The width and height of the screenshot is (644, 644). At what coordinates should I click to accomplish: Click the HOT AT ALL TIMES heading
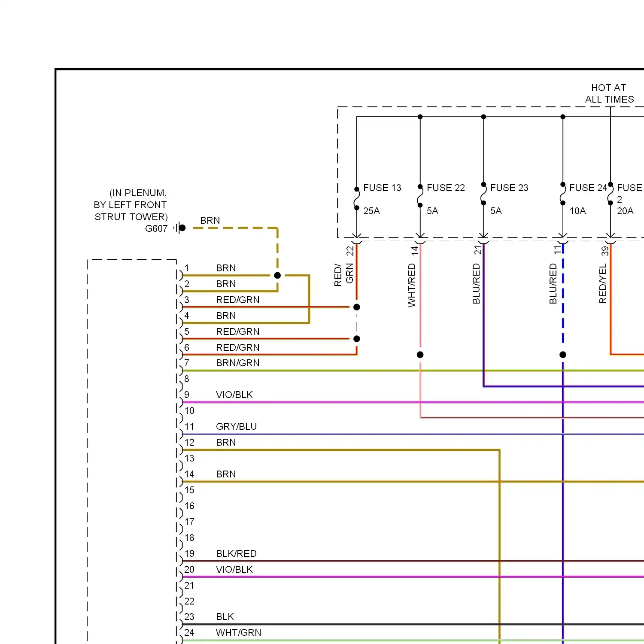click(609, 93)
